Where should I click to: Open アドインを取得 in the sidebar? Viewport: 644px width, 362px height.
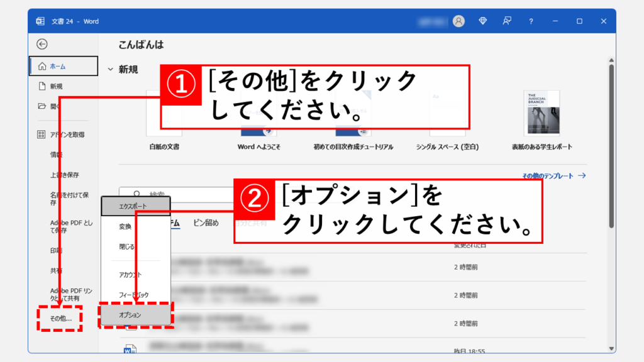pos(67,134)
